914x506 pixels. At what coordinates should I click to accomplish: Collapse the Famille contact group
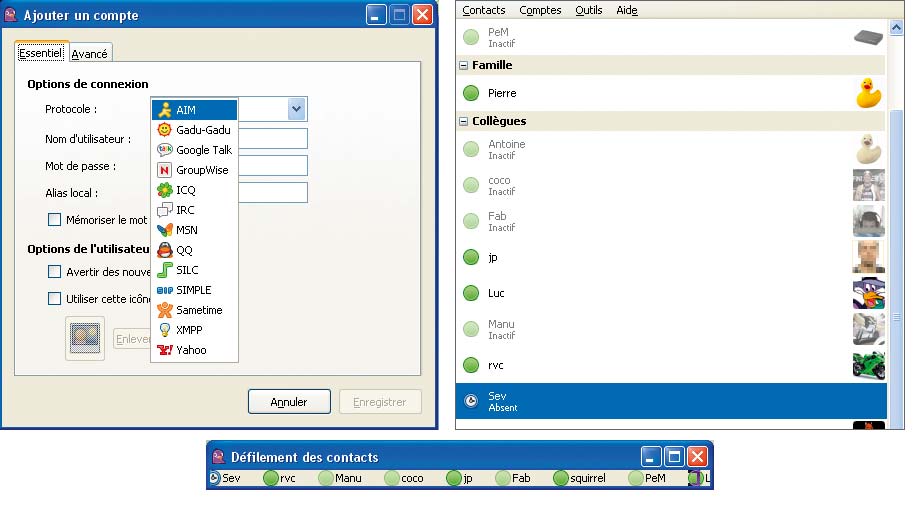464,66
